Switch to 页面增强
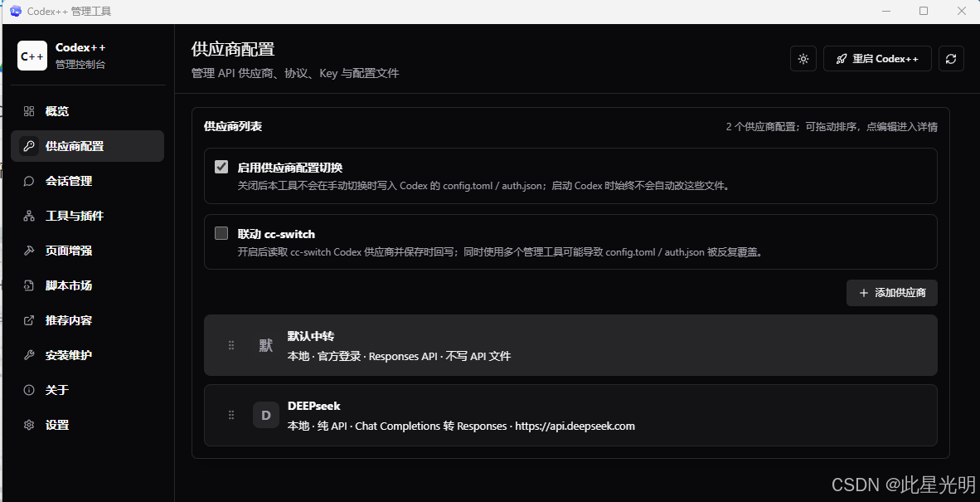The width and height of the screenshot is (980, 502). [x=88, y=251]
